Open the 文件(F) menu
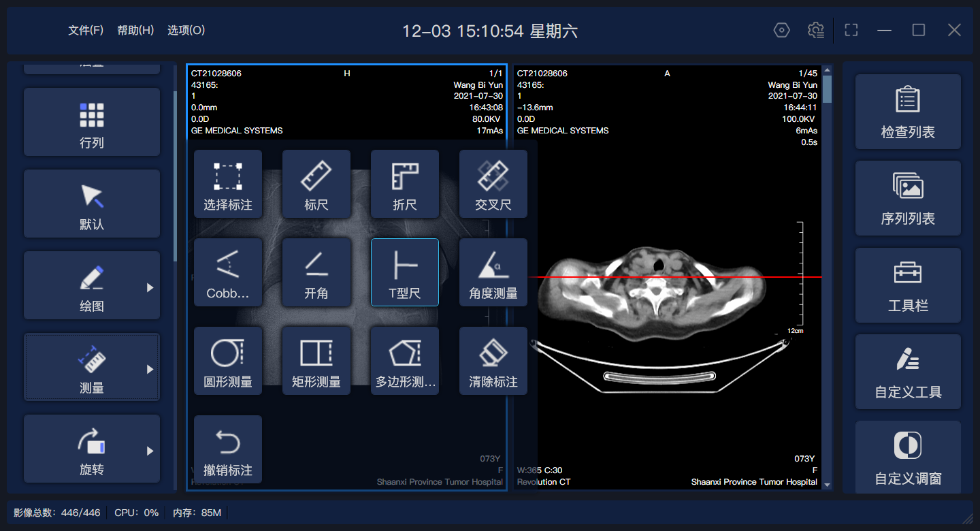Viewport: 980px width, 531px height. [x=86, y=31]
